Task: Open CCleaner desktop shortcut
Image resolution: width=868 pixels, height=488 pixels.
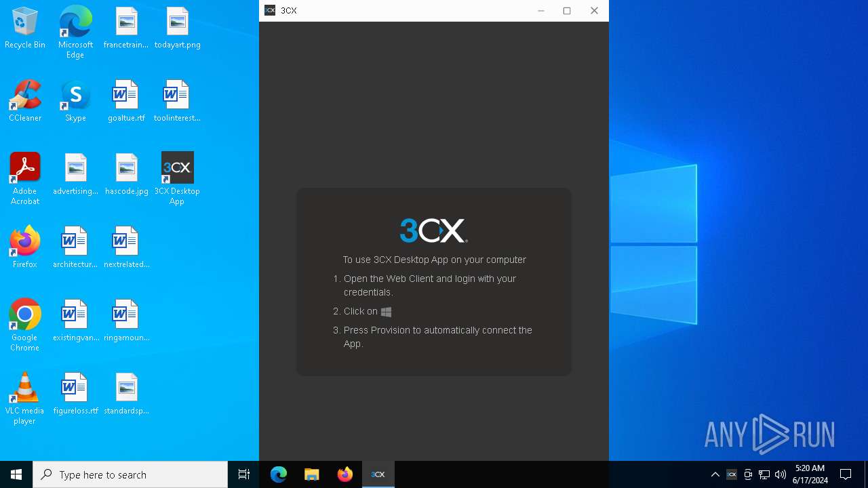Action: 25,102
